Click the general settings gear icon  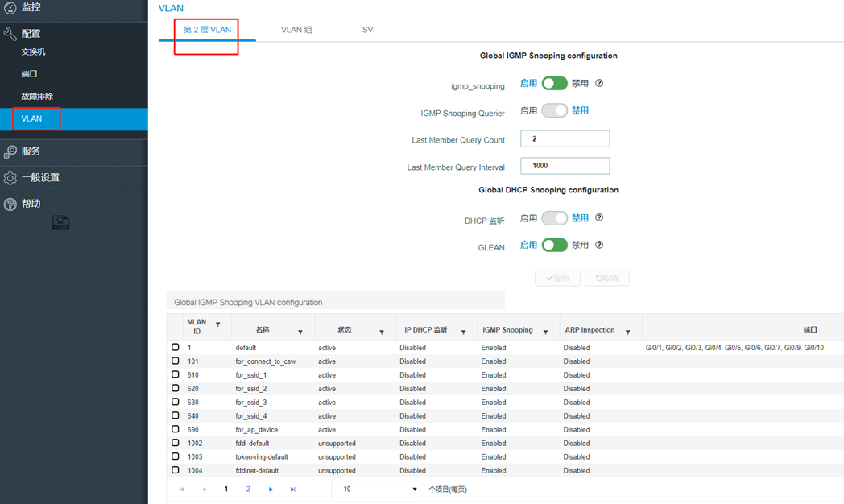tap(10, 178)
